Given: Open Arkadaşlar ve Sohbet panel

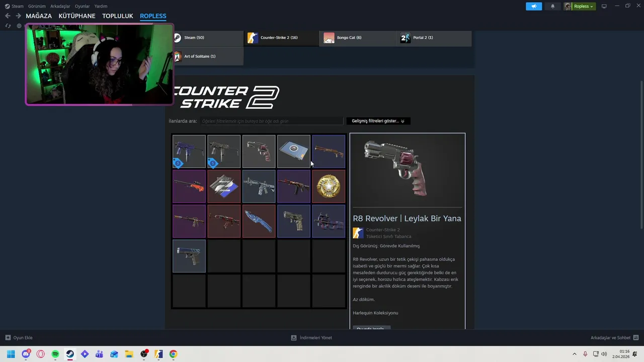Looking at the screenshot, I should 614,338.
